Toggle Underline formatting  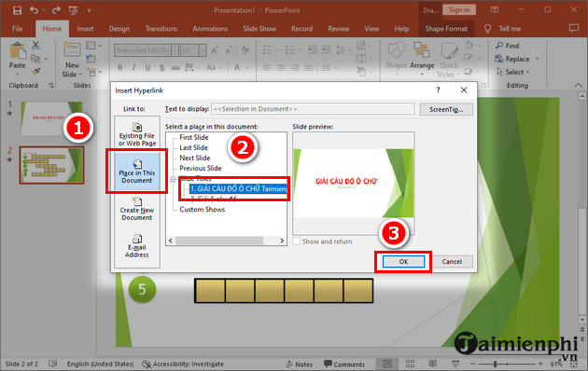147,68
